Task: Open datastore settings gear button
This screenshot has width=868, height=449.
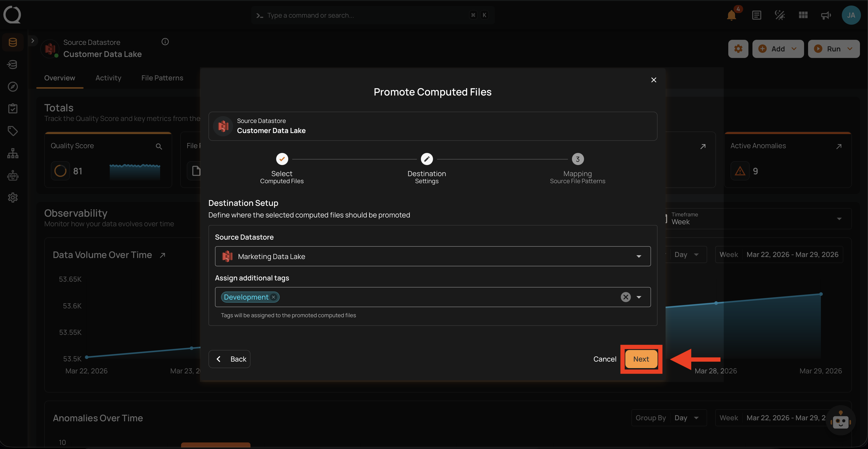Action: pos(738,49)
